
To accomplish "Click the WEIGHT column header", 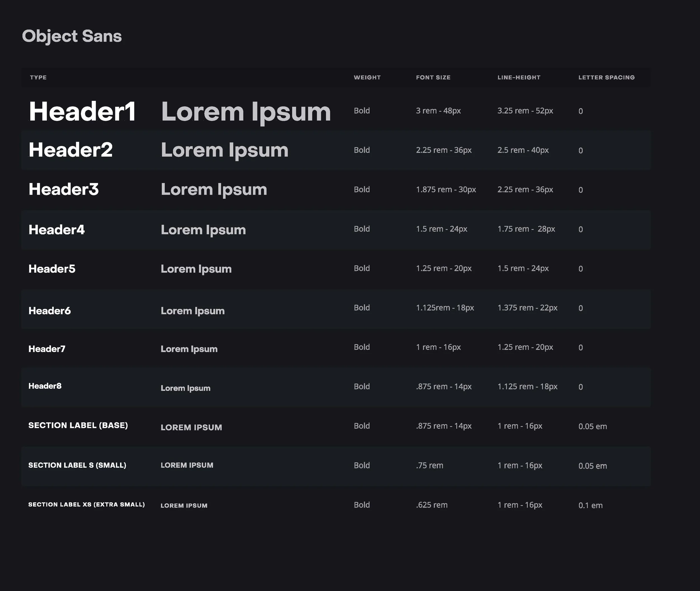I will tap(367, 77).
